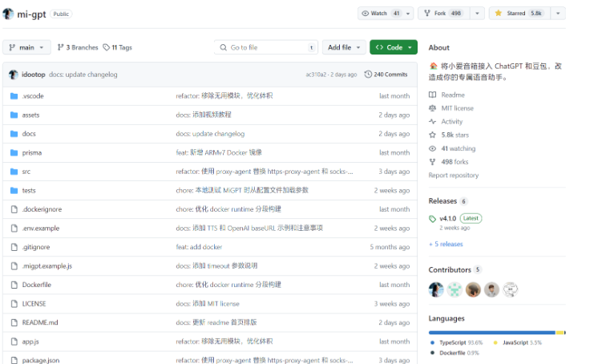Screen dimensions: 606x364
Task: Click the fork icon beside 498 forks
Action: tap(433, 162)
